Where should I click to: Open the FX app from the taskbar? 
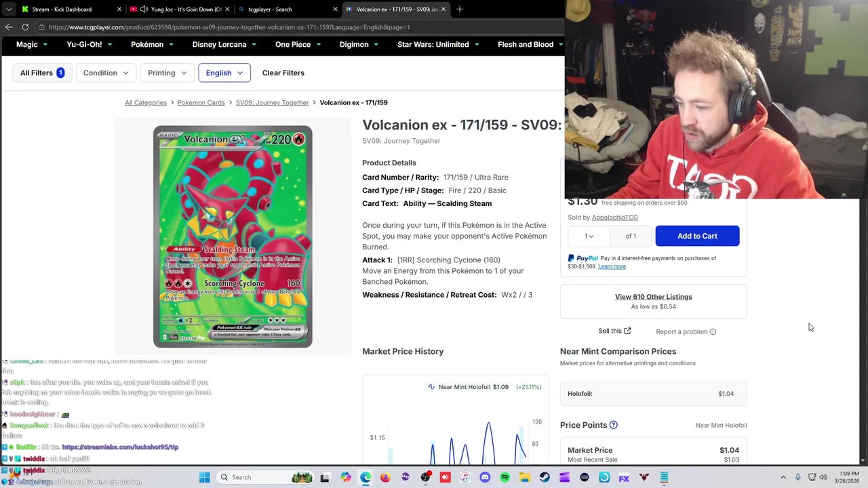(x=624, y=477)
